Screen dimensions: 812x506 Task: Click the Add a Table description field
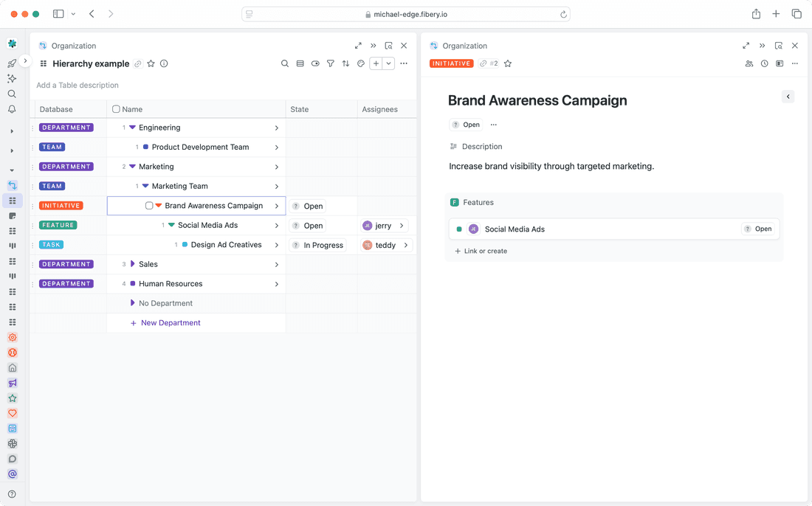(78, 86)
